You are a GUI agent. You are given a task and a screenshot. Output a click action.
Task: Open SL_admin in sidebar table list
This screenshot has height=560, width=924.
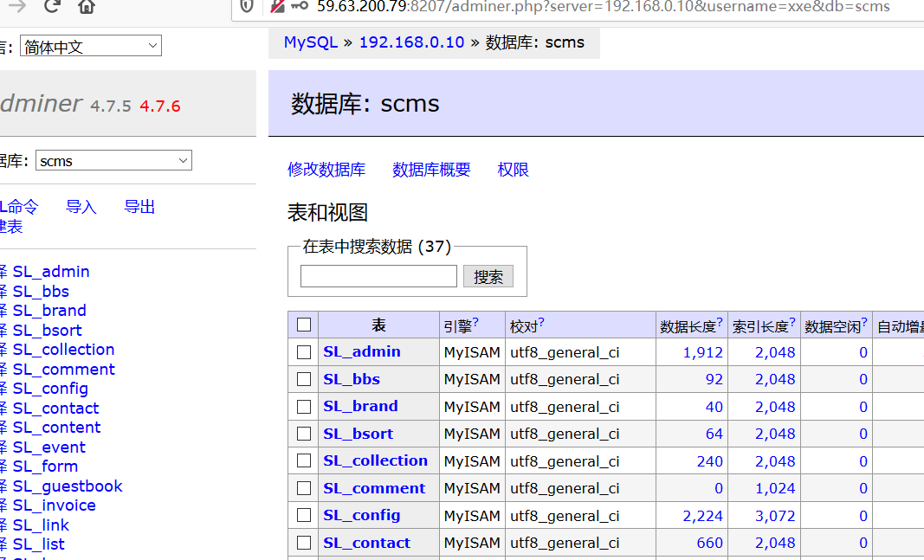coord(51,272)
